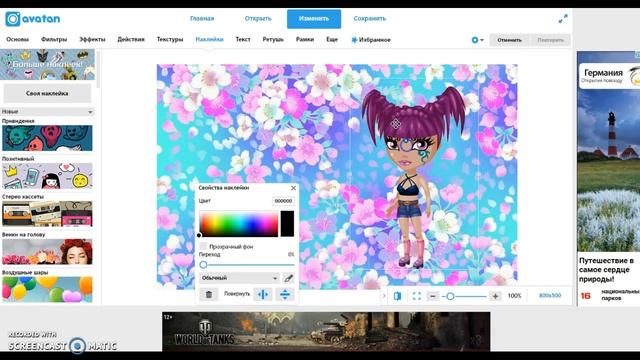Open the Венки на голову sticker pack

(x=47, y=251)
